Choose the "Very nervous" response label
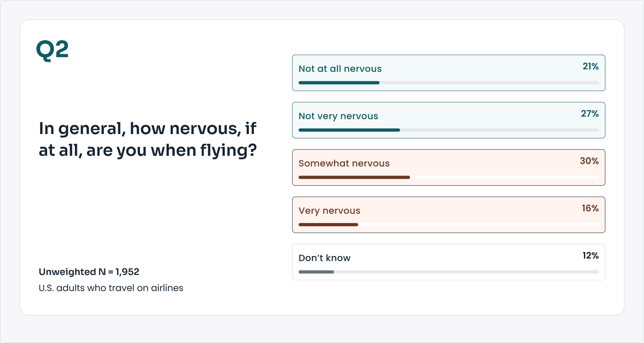The height and width of the screenshot is (343, 644). coord(329,211)
